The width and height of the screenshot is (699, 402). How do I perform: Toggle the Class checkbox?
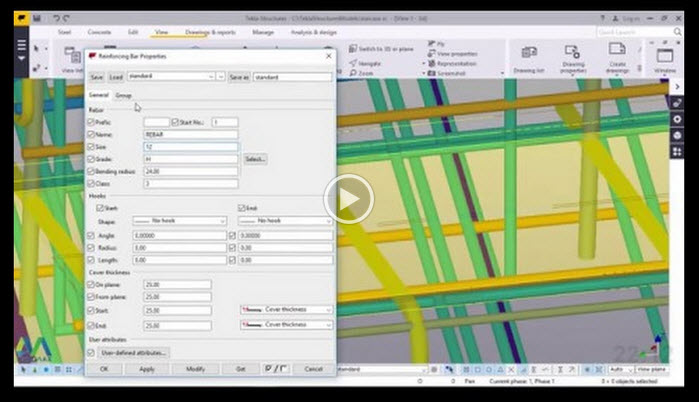tap(91, 184)
